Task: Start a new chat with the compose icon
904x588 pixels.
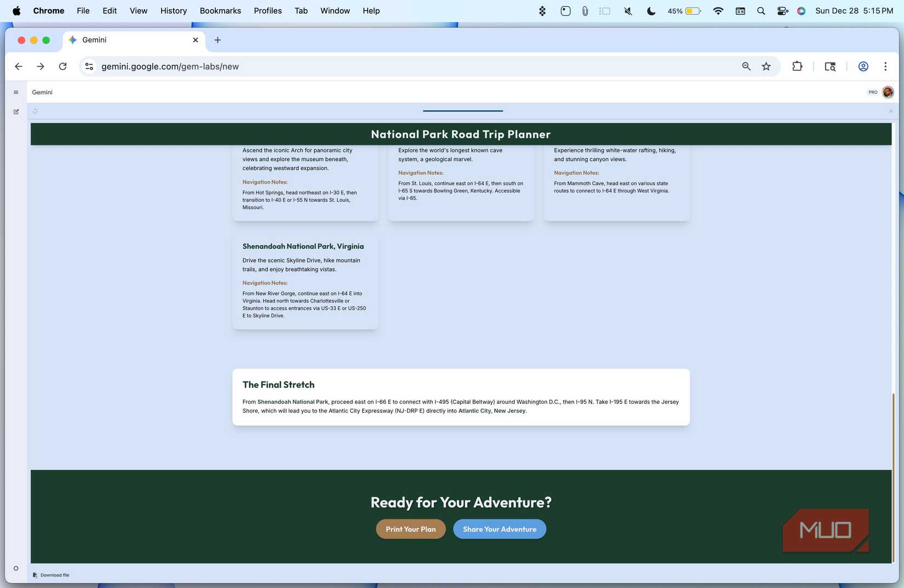Action: pos(16,112)
